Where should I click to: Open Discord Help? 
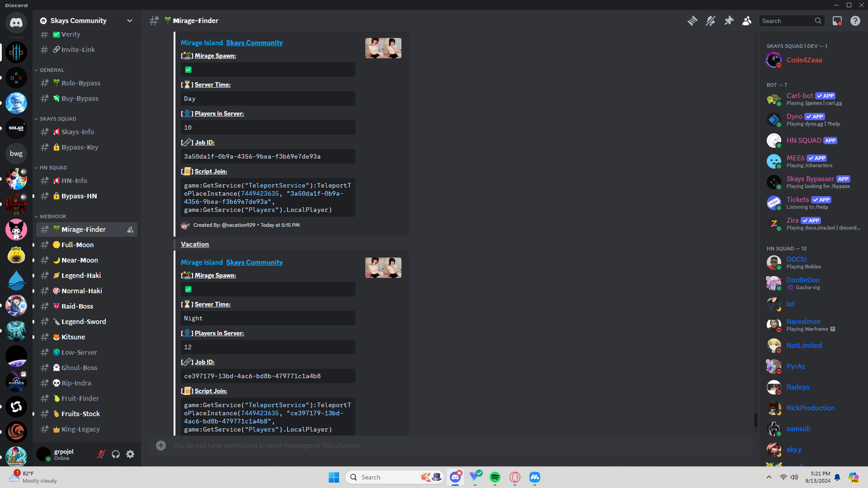click(855, 21)
